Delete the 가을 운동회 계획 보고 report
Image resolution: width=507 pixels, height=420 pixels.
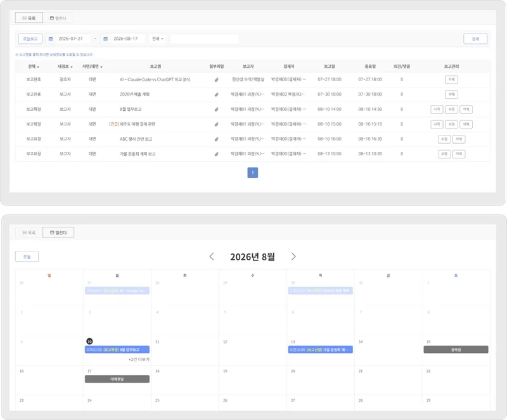[x=459, y=154]
